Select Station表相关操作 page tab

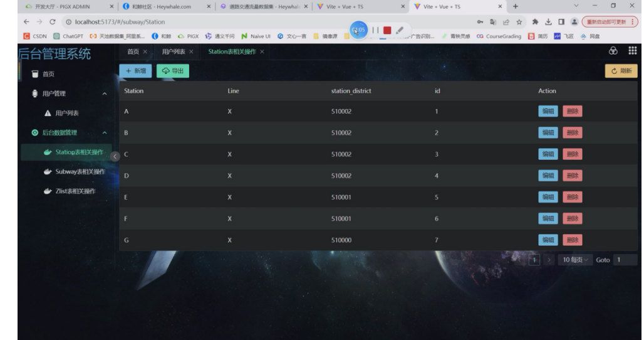tap(232, 51)
